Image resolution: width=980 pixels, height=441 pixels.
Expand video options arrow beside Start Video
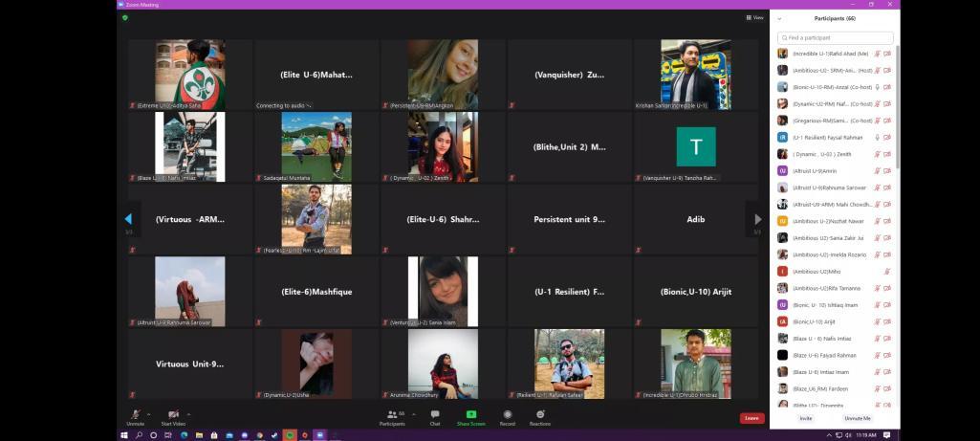188,414
